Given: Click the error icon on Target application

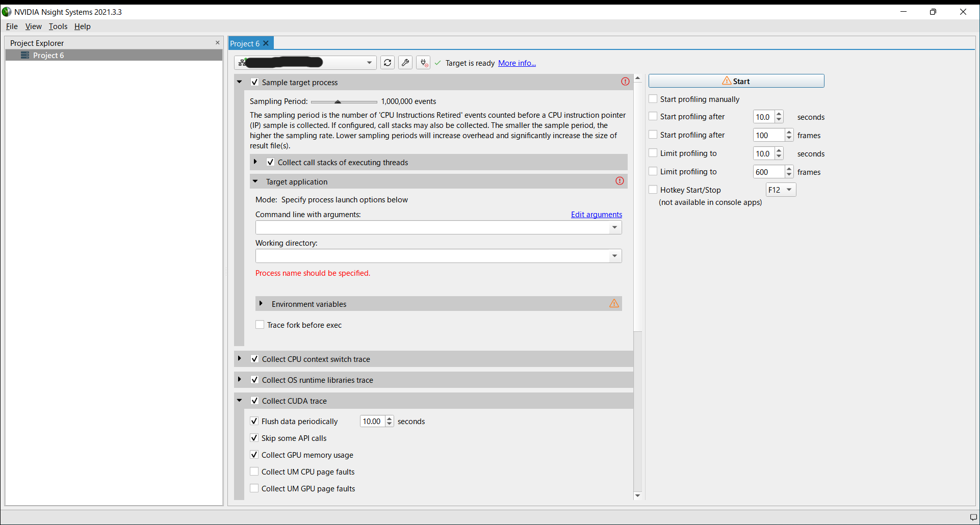Looking at the screenshot, I should tap(620, 181).
